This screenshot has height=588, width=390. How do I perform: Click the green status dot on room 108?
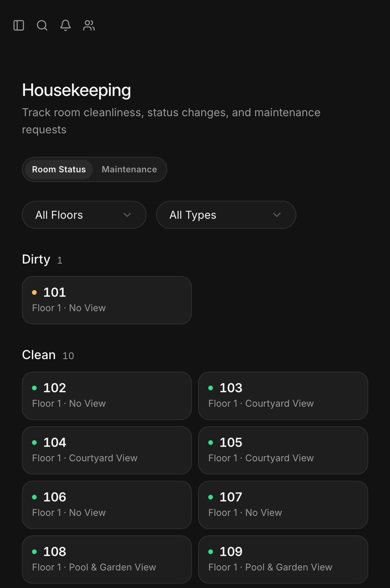click(34, 552)
